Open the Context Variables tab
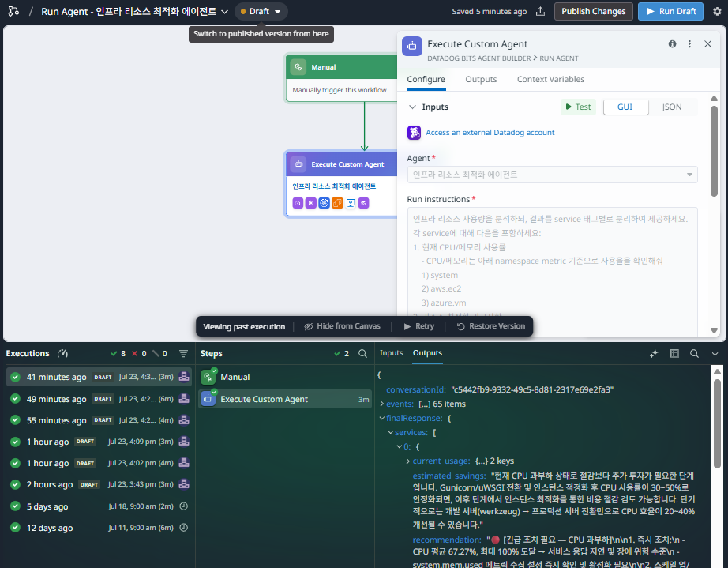The image size is (728, 568). 550,80
